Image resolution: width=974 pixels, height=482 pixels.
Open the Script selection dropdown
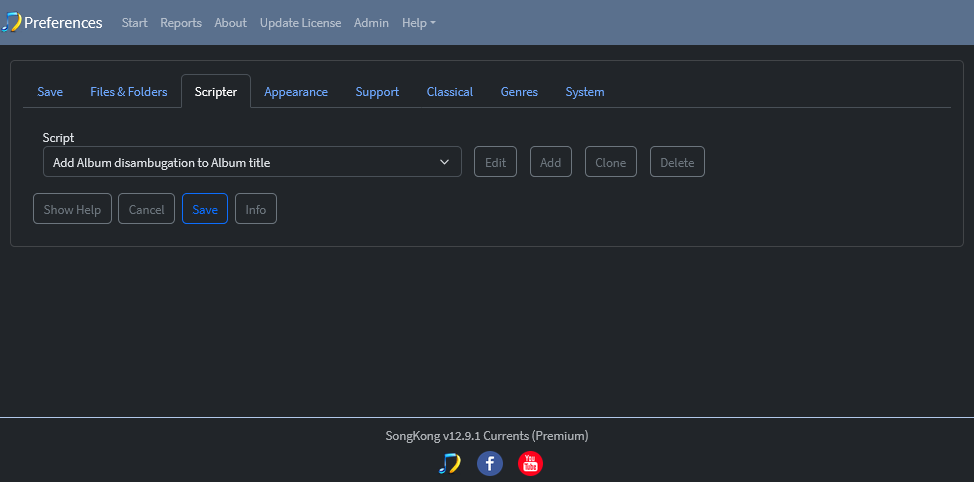tap(252, 162)
